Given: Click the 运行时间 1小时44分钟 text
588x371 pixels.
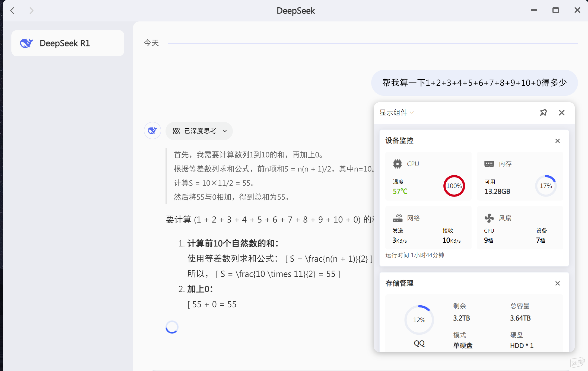Looking at the screenshot, I should tap(415, 255).
